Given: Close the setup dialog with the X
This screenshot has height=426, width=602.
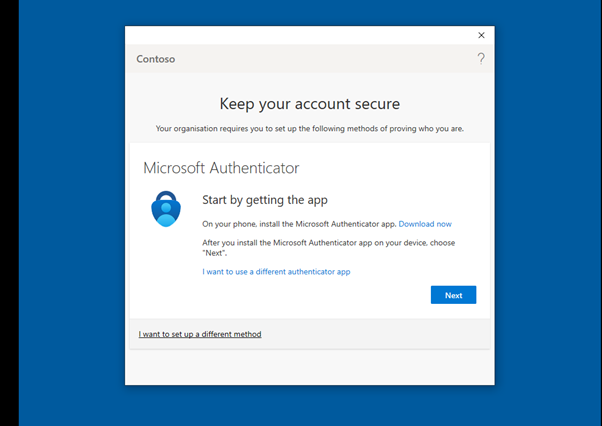Looking at the screenshot, I should coord(481,35).
